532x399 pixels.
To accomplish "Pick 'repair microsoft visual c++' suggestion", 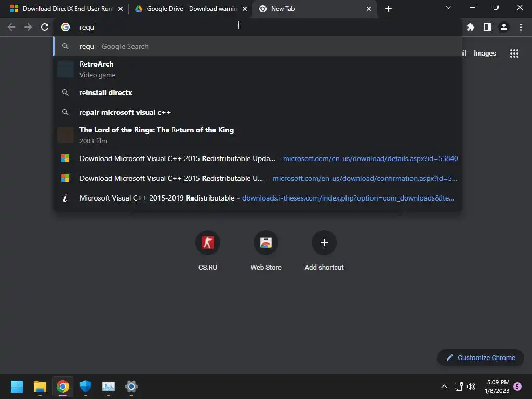I will coord(258,112).
